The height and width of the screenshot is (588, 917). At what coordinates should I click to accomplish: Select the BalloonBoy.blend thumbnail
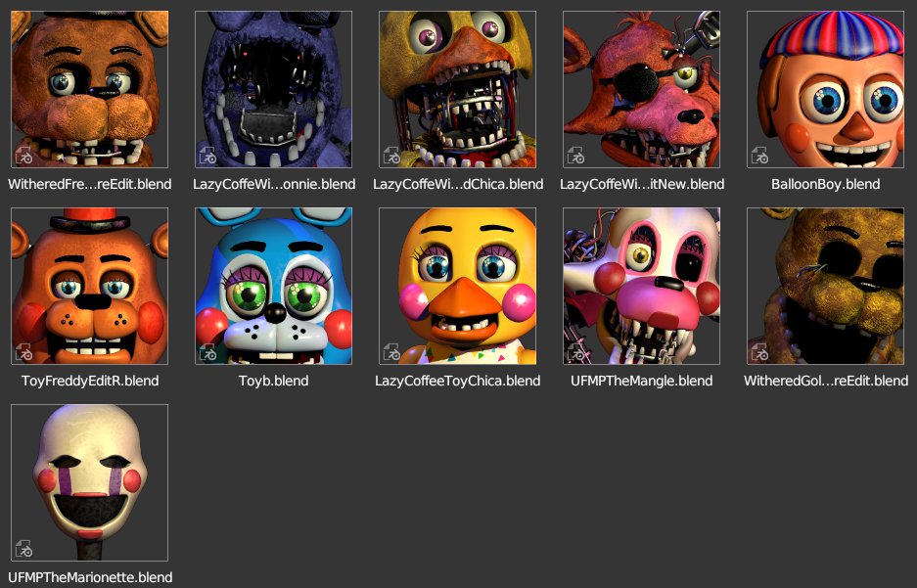click(825, 89)
